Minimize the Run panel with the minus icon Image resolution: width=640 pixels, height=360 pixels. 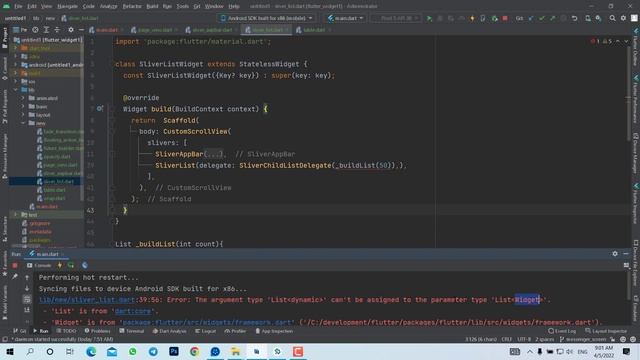pos(626,254)
